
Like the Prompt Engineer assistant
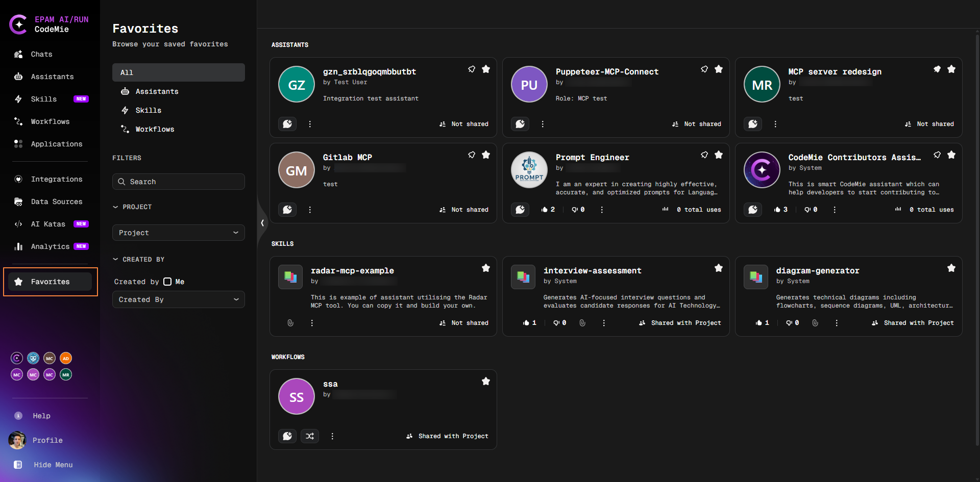tap(548, 210)
